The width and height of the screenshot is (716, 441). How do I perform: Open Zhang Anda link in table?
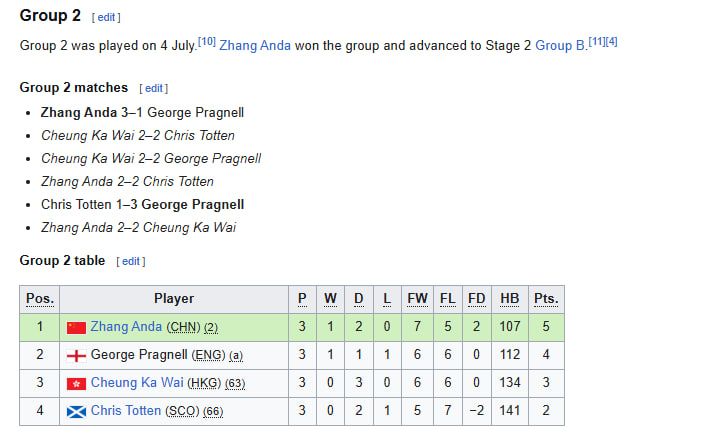(x=126, y=326)
